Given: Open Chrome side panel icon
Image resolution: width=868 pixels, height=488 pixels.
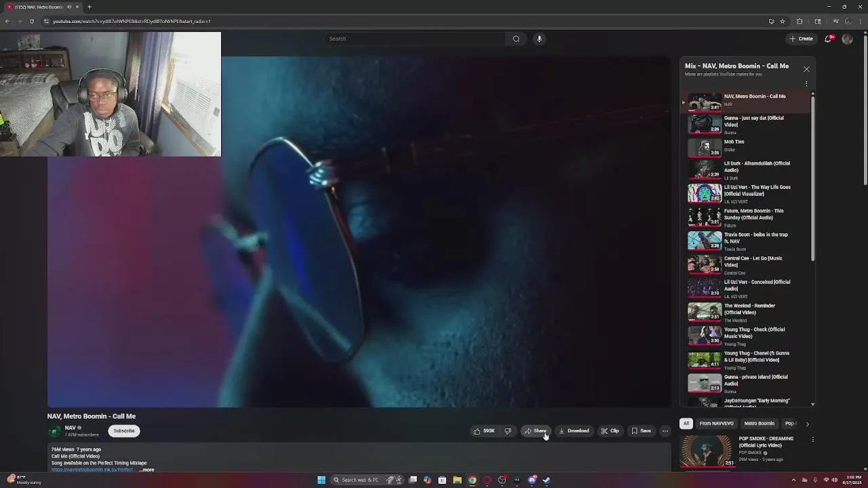Looking at the screenshot, I should [x=818, y=21].
